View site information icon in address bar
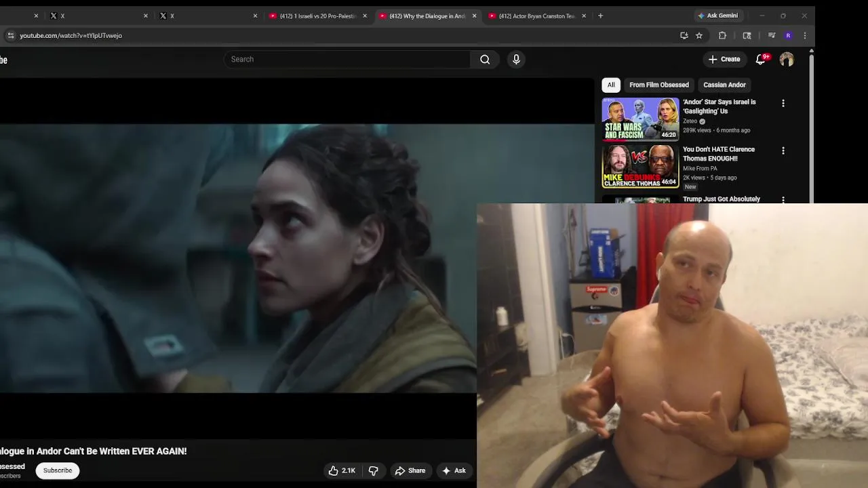Screen dimensions: 868x488 point(10,35)
